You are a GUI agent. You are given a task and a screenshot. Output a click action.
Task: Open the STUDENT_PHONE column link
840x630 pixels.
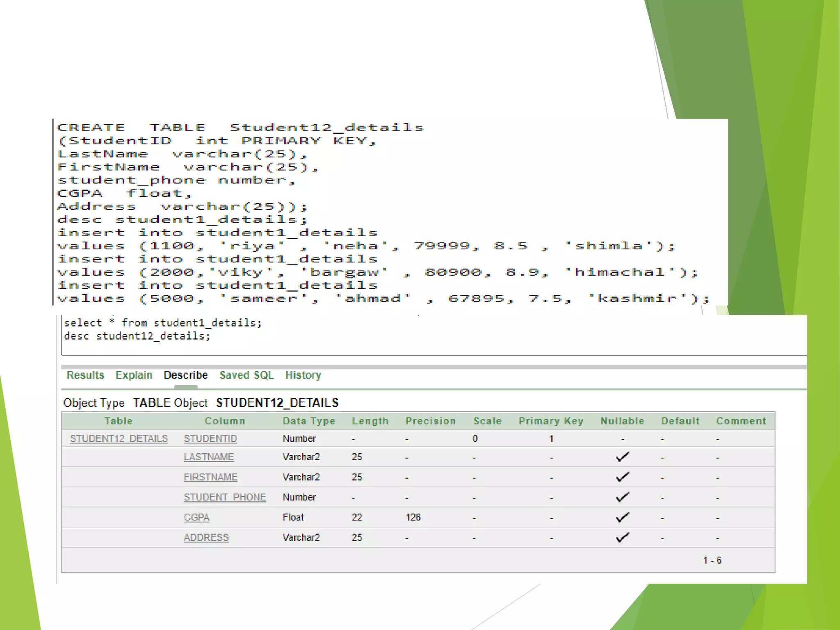[x=224, y=497]
